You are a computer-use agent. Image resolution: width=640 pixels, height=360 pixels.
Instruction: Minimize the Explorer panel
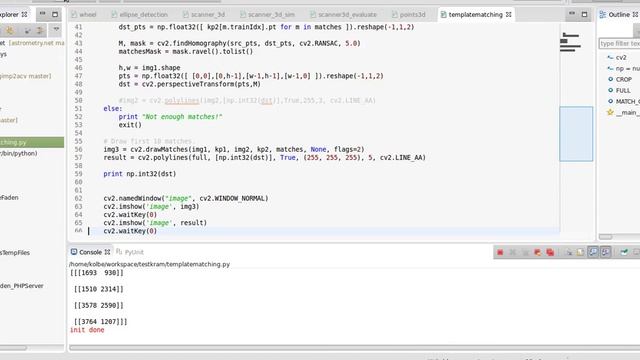42,14
